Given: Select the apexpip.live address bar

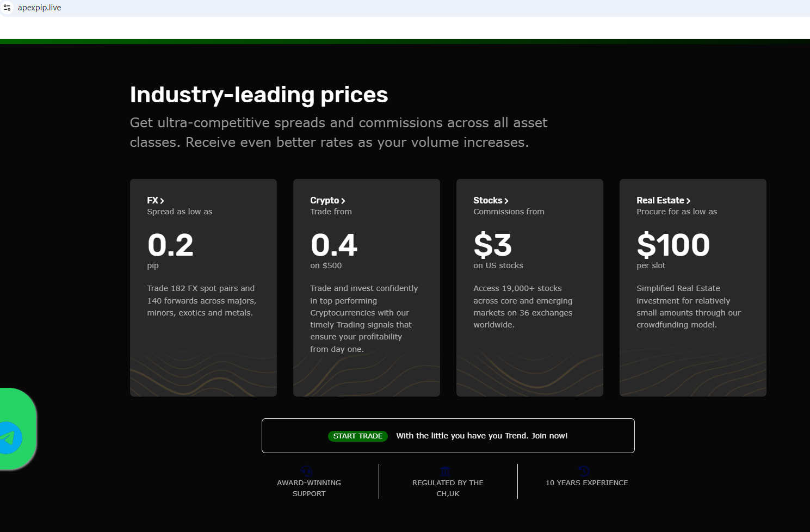Looking at the screenshot, I should click(x=39, y=7).
